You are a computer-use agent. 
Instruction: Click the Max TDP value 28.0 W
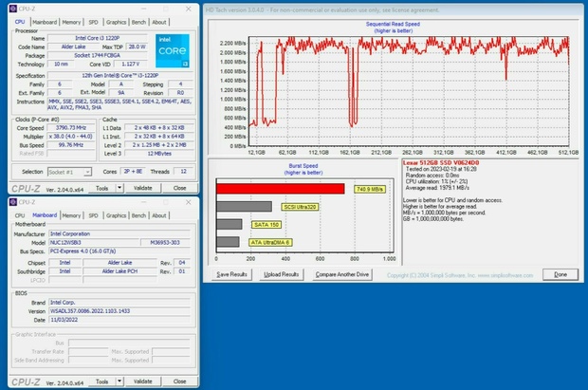coord(137,46)
